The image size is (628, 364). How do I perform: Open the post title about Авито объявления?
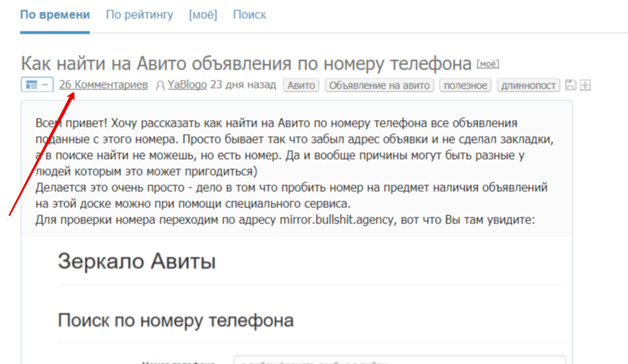[x=246, y=63]
